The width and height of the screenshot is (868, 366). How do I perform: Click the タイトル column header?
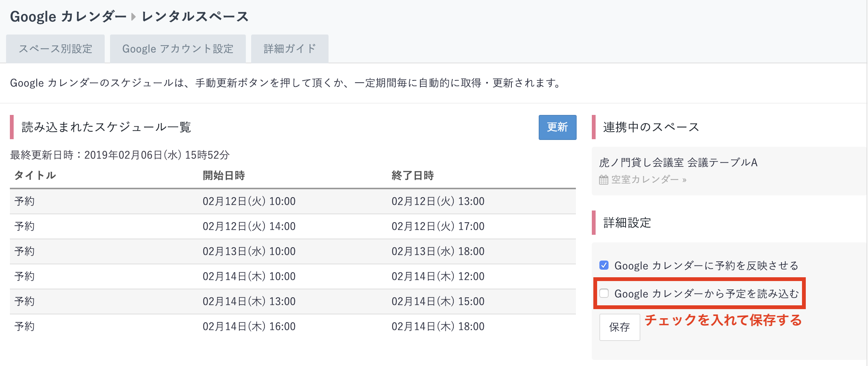click(x=35, y=175)
